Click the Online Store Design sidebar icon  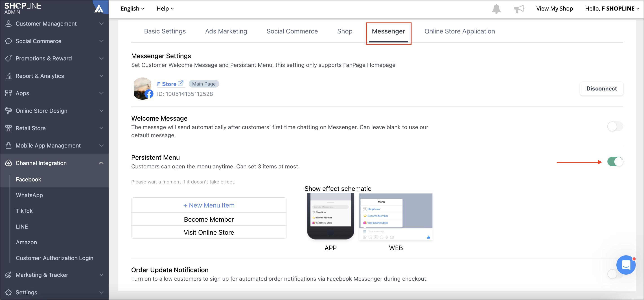tap(9, 111)
